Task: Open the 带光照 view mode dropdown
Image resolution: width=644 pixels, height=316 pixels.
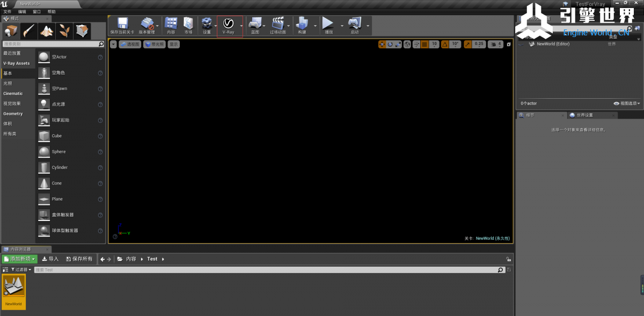Action: [x=154, y=44]
